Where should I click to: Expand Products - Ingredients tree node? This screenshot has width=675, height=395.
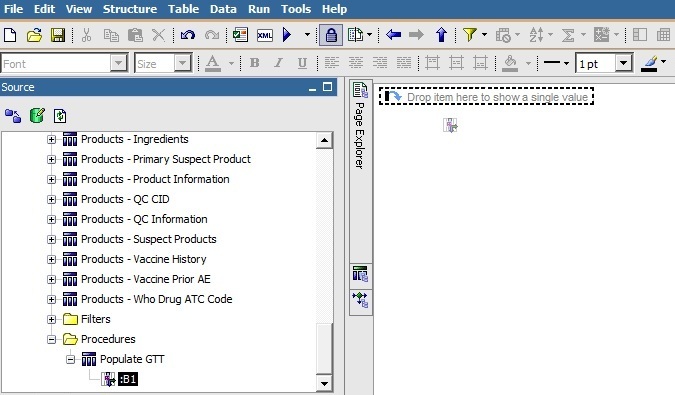[x=51, y=139]
